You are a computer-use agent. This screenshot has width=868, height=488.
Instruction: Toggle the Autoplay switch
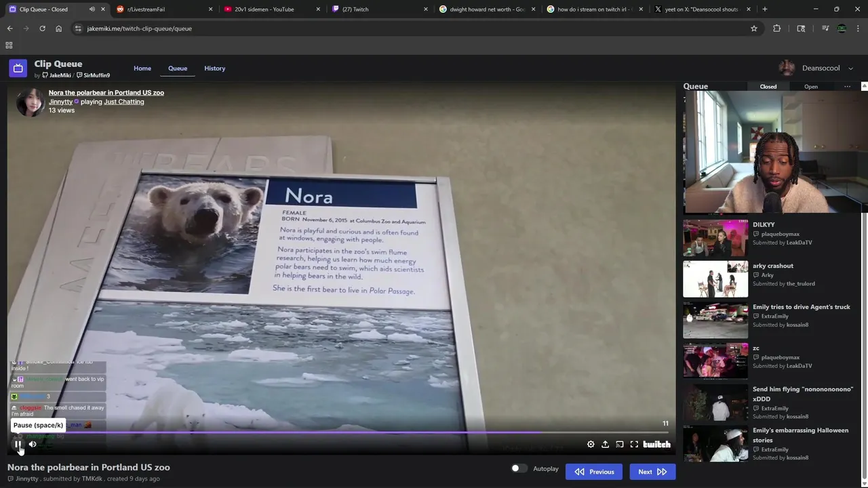coord(519,468)
